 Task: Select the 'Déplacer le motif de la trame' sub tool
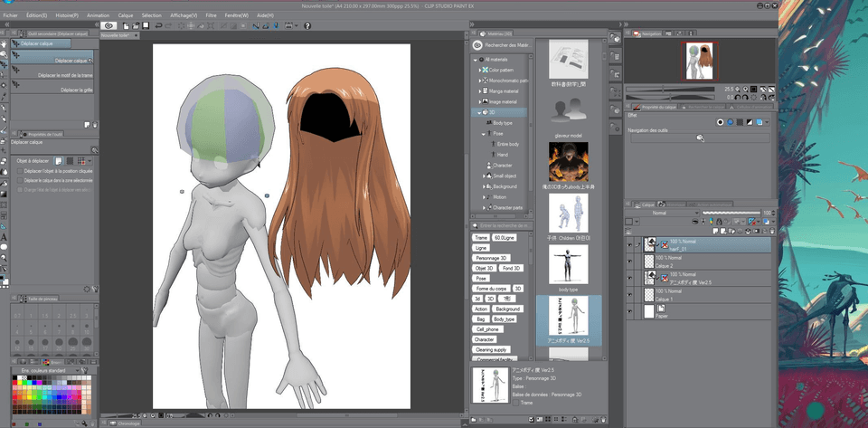(54, 71)
